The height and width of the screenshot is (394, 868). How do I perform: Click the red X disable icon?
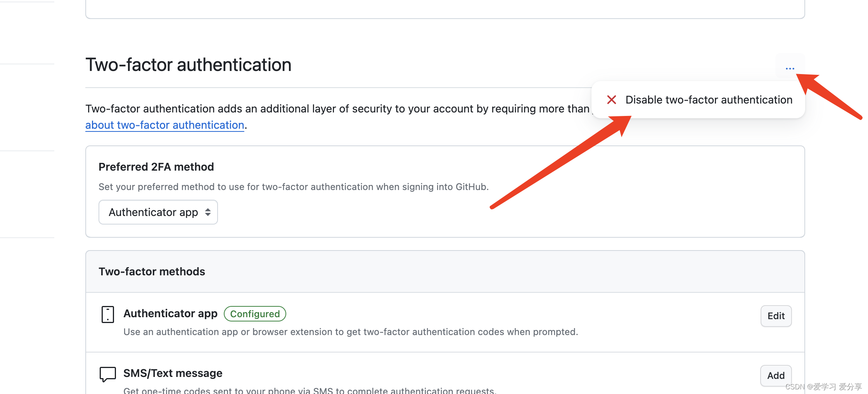(612, 100)
